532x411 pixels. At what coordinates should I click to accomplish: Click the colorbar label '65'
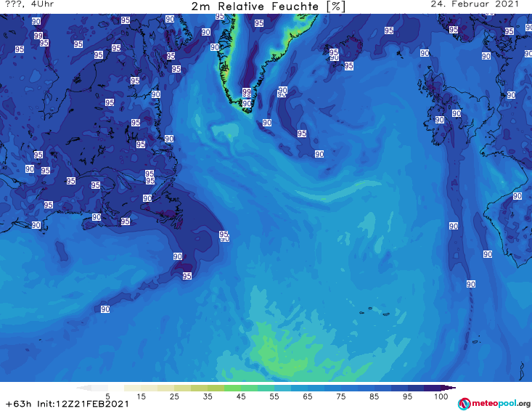click(308, 396)
